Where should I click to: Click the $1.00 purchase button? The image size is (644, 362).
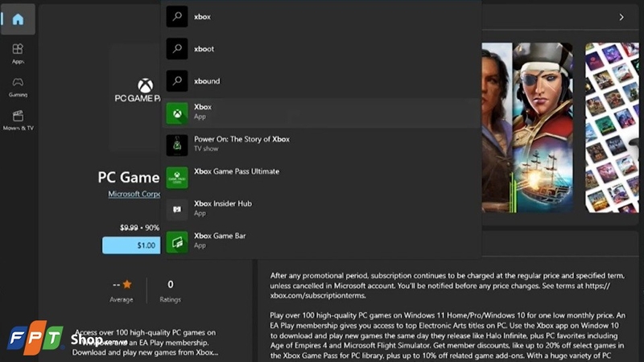click(131, 245)
